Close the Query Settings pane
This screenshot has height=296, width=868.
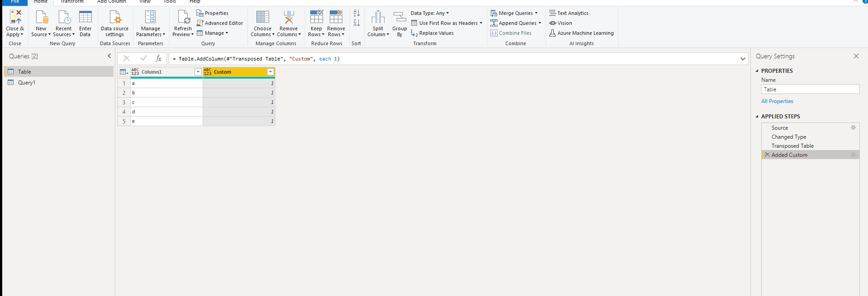click(x=856, y=56)
